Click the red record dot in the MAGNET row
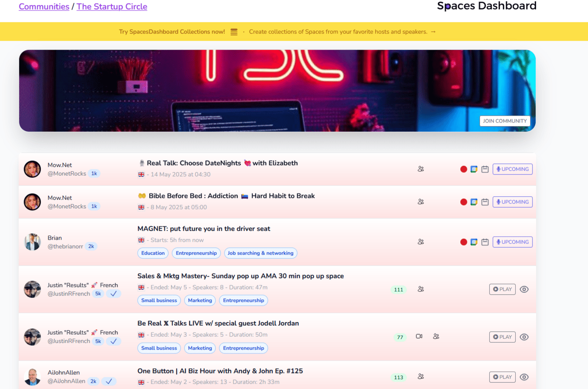 pyautogui.click(x=463, y=242)
